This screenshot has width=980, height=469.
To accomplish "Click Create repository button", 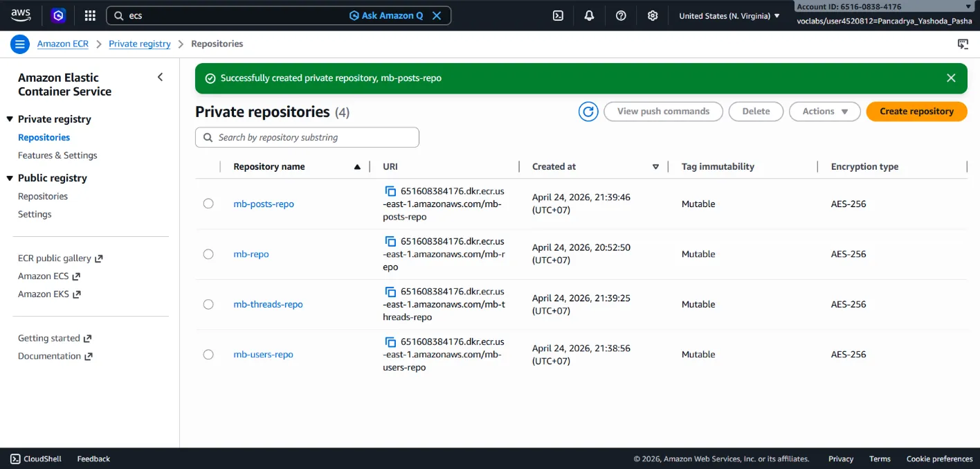I will (x=916, y=112).
